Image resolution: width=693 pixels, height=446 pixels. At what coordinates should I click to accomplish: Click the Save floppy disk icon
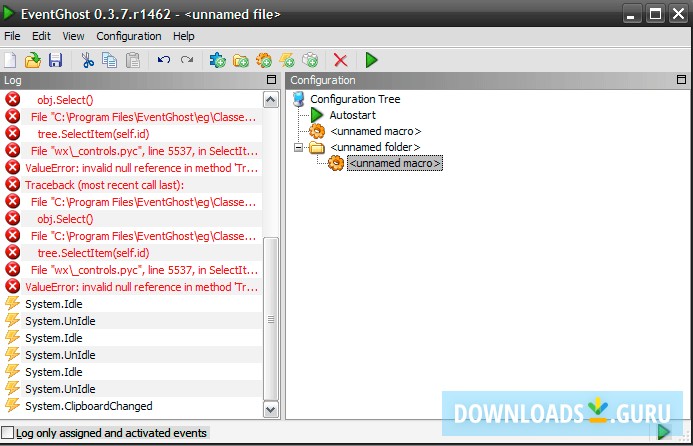click(x=55, y=60)
